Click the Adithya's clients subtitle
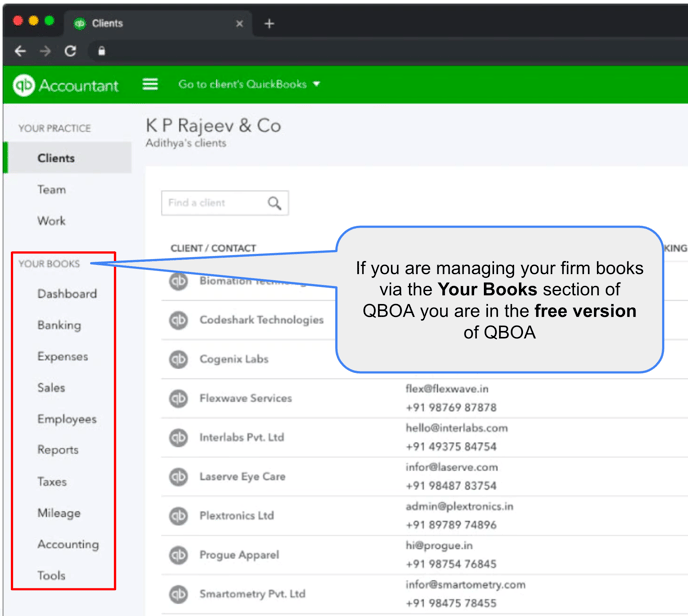The height and width of the screenshot is (616, 688). point(186,143)
